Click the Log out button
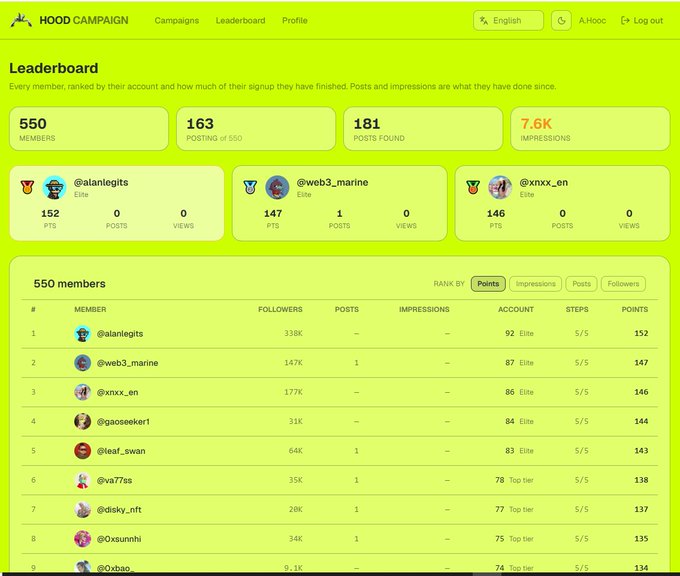Image resolution: width=680 pixels, height=576 pixels. pyautogui.click(x=642, y=20)
